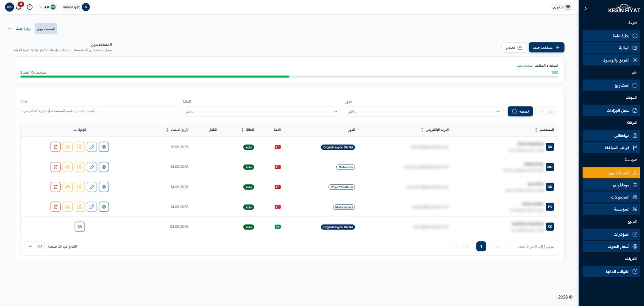Open نظرة عامة in the sidebar

(611, 36)
